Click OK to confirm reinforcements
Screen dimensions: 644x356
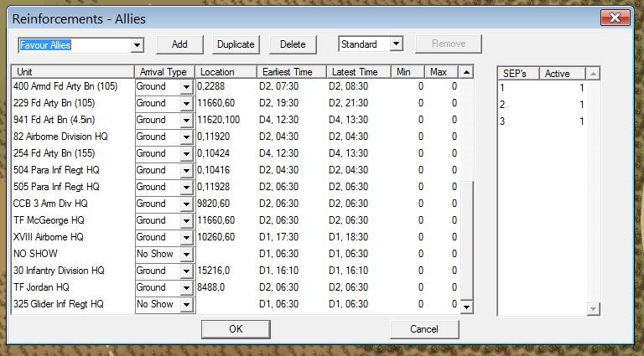pyautogui.click(x=236, y=329)
